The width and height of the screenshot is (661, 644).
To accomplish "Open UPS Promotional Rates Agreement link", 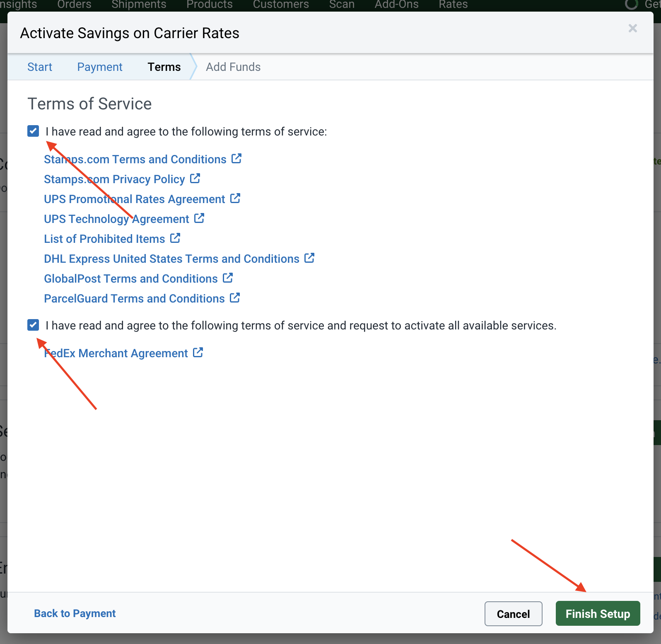I will click(135, 199).
